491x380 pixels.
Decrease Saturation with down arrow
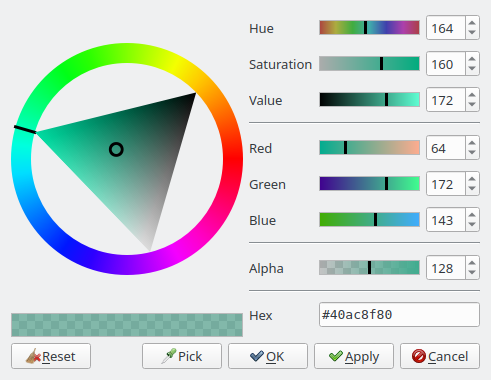[472, 68]
